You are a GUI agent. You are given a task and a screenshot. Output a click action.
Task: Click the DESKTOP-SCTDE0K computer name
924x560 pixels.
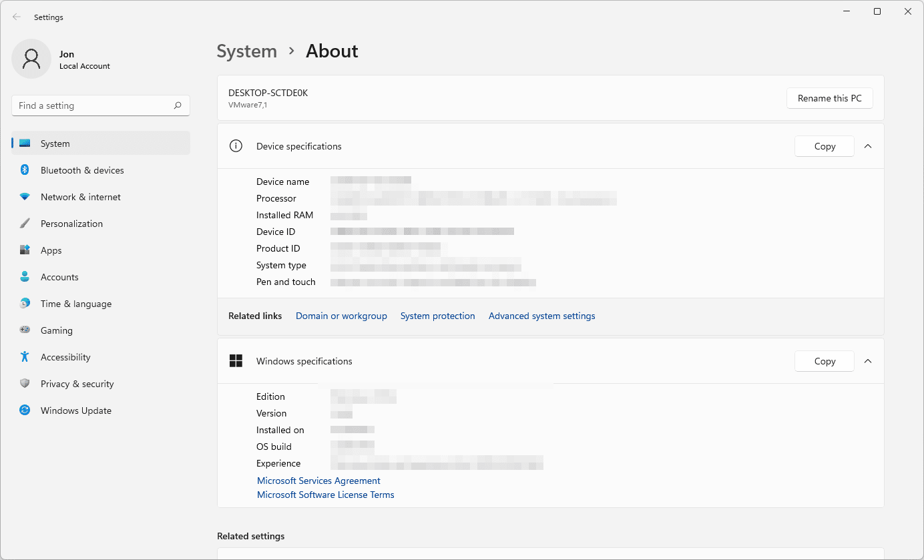click(268, 93)
